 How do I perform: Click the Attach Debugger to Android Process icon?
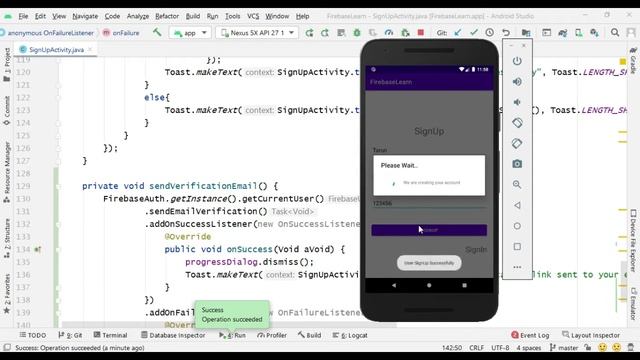[405, 33]
